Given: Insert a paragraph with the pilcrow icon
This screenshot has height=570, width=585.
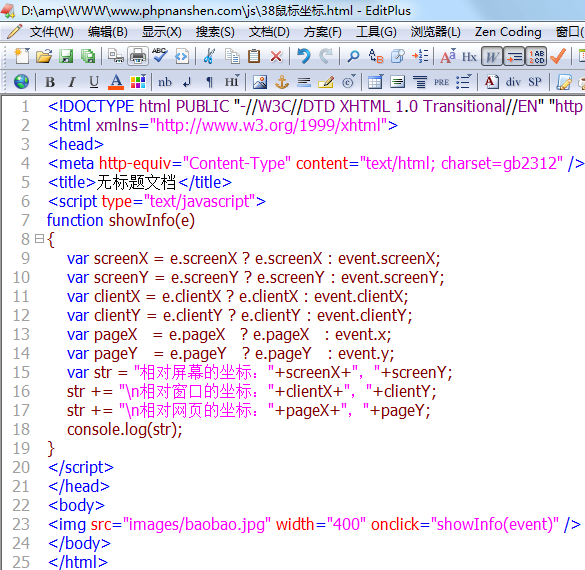Looking at the screenshot, I should tap(209, 82).
